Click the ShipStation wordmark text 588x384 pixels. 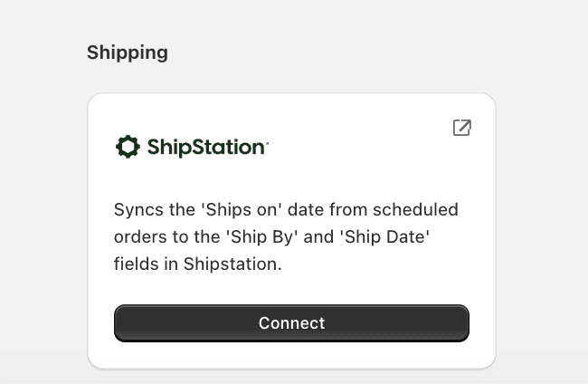[205, 148]
